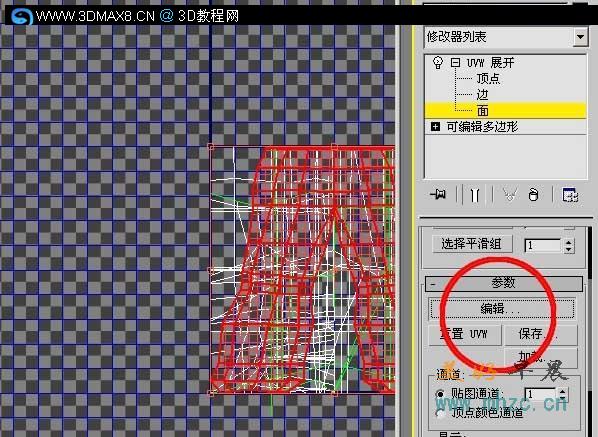
Task: Increase the smoothing group spinner value
Action: point(569,242)
